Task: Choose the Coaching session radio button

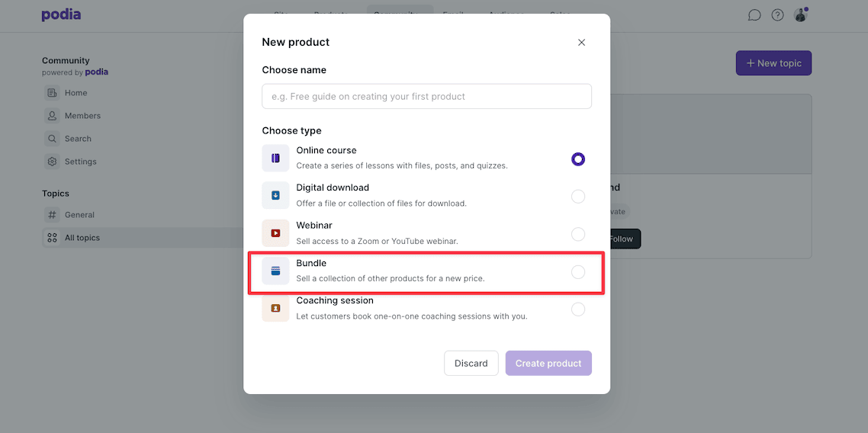Action: click(x=578, y=310)
